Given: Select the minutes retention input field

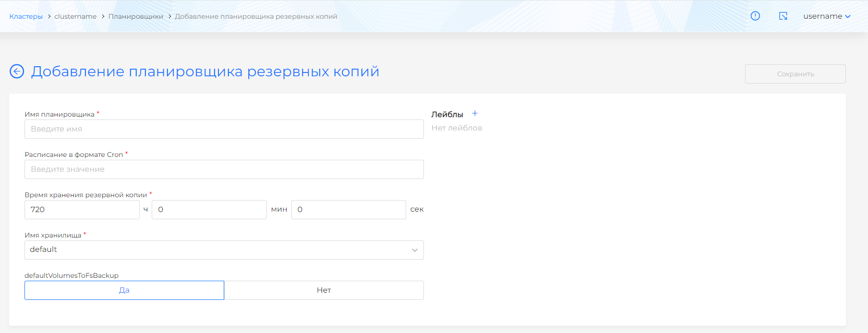Looking at the screenshot, I should (x=209, y=210).
